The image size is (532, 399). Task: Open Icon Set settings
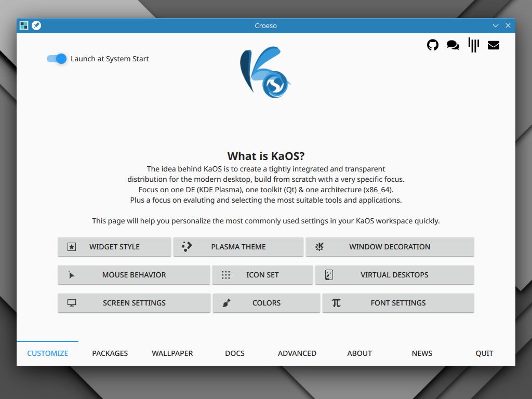pyautogui.click(x=262, y=275)
